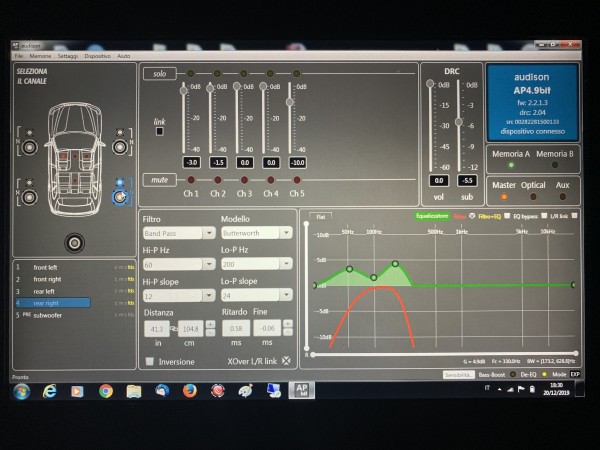600x450 pixels.
Task: Open the Hi-P slope dropdown
Action: point(209,295)
